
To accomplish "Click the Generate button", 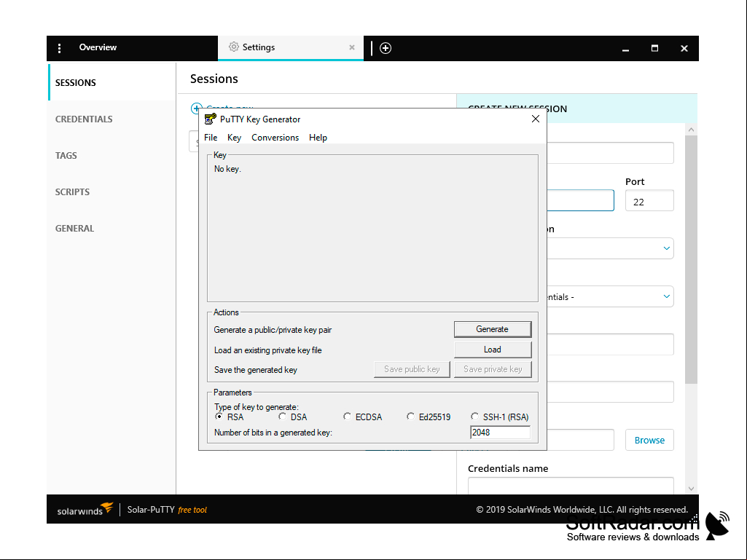I will coord(493,329).
